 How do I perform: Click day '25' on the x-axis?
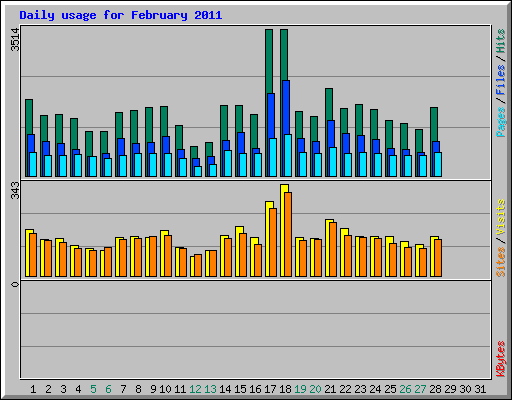390,389
